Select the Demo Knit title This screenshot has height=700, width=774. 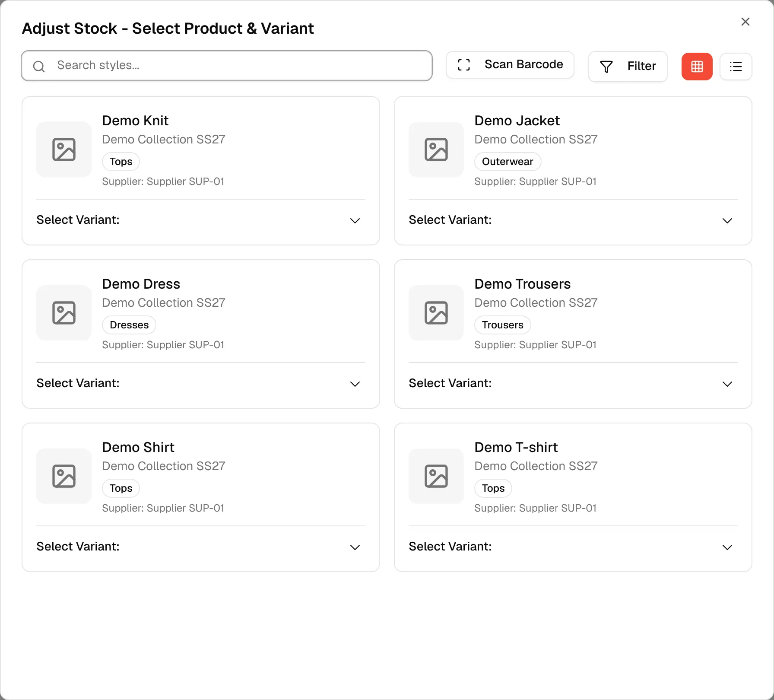click(135, 121)
